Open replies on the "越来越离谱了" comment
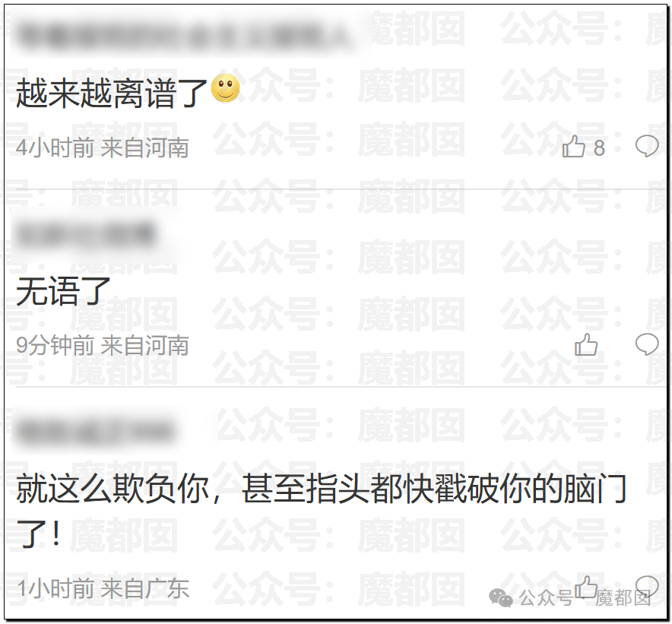This screenshot has width=672, height=624. (x=647, y=147)
